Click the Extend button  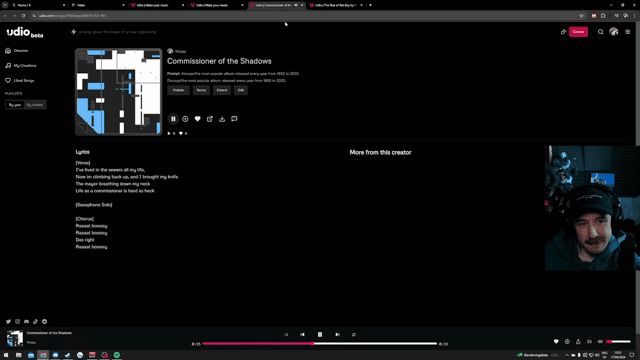point(222,90)
